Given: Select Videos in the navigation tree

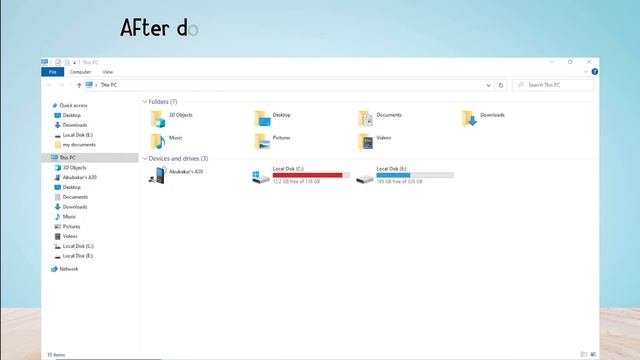Looking at the screenshot, I should point(70,236).
